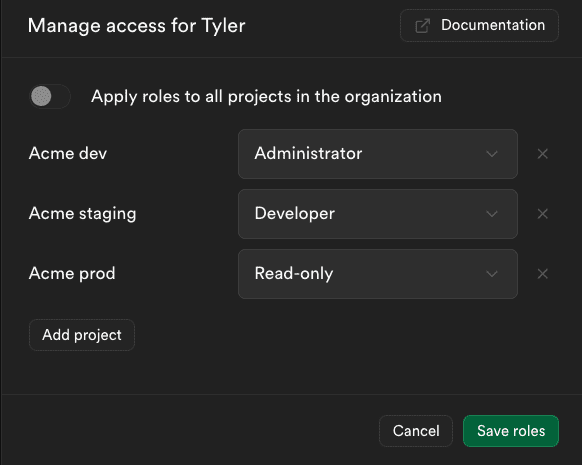Toggle apply roles to all projects switch
This screenshot has width=582, height=465.
click(50, 96)
